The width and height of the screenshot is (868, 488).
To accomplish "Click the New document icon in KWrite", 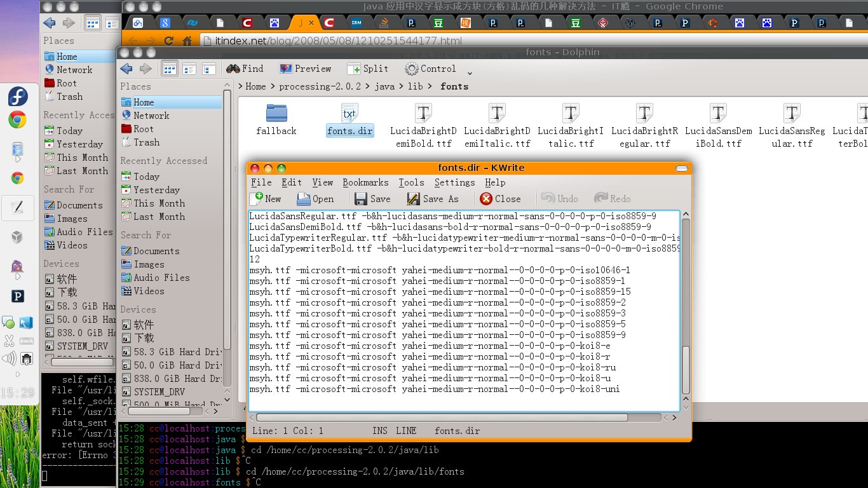I will [x=257, y=198].
